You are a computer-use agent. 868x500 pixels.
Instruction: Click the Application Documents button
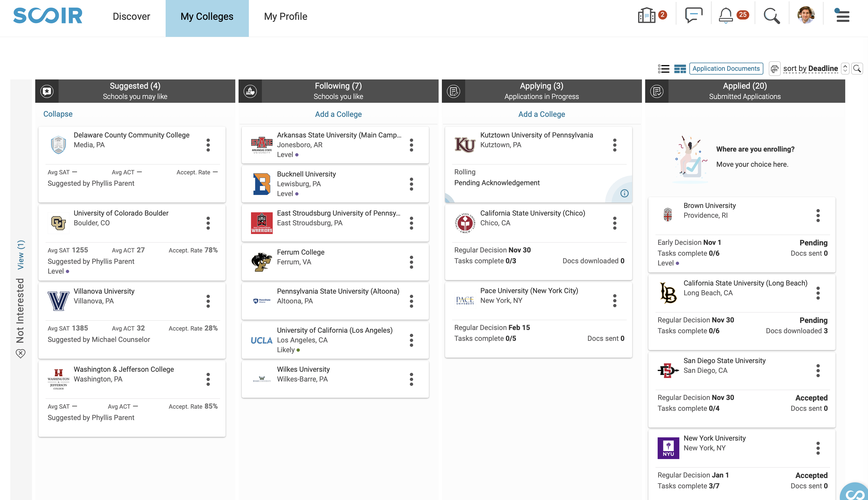(726, 69)
